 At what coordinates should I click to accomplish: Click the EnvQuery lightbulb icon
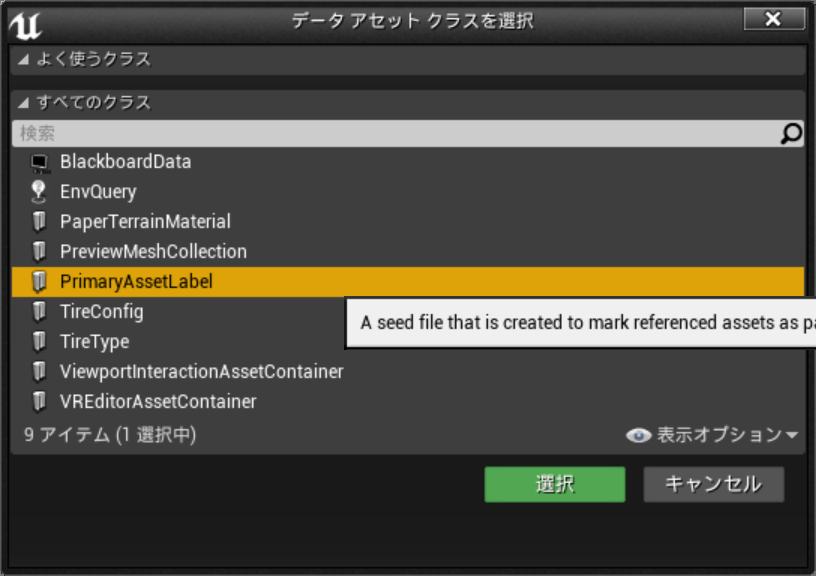[x=39, y=192]
